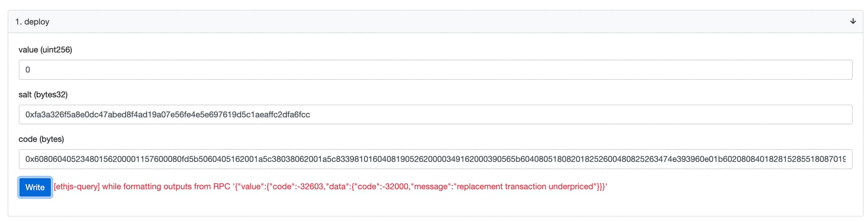Viewport: 868px width, 222px height.
Task: Click the red "[ethjs-query]" error prefix
Action: [76, 186]
